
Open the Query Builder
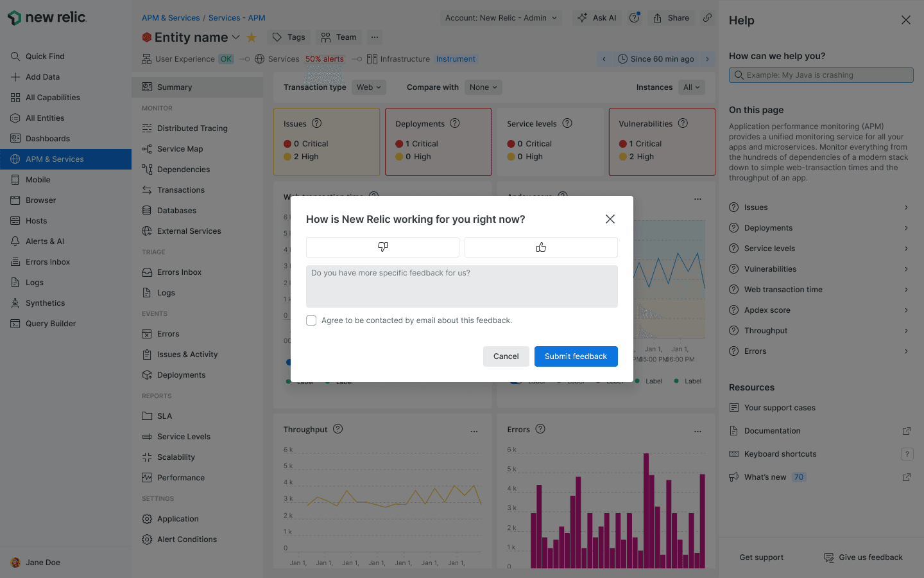point(51,323)
